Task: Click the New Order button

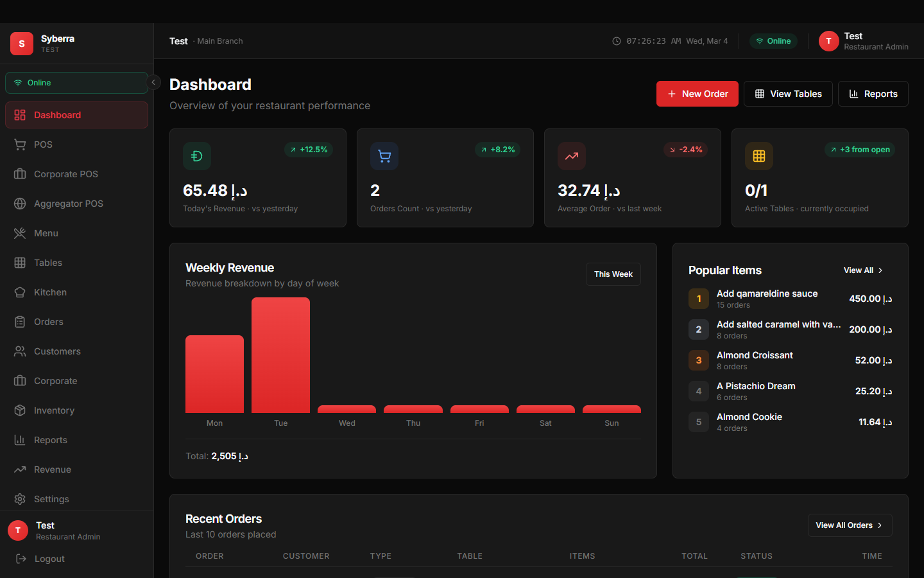Action: [697, 94]
